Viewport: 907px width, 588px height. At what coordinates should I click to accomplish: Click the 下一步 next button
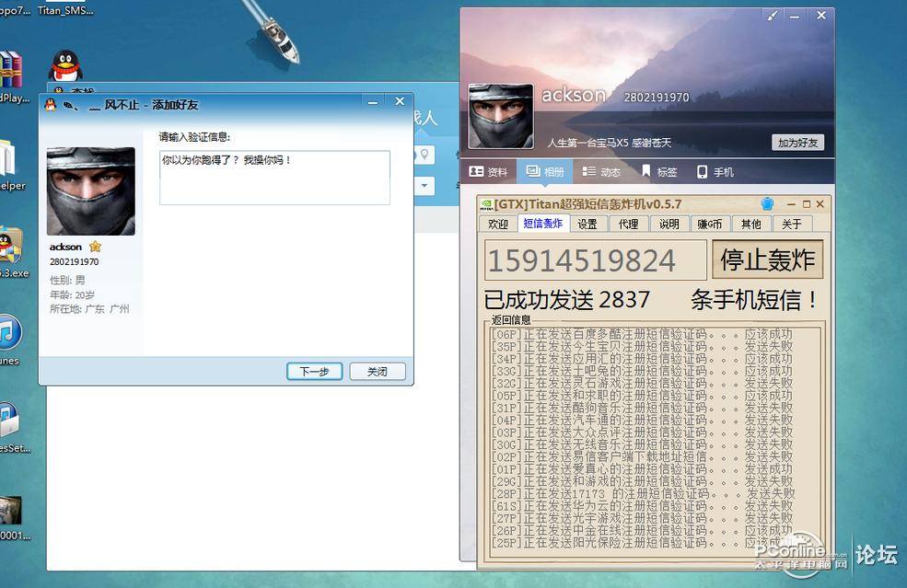coord(315,371)
